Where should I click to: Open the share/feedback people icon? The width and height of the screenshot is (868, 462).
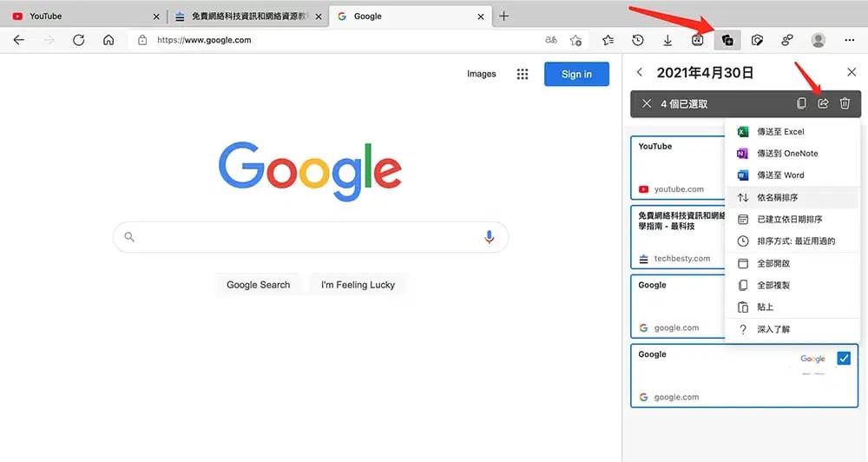tap(787, 40)
